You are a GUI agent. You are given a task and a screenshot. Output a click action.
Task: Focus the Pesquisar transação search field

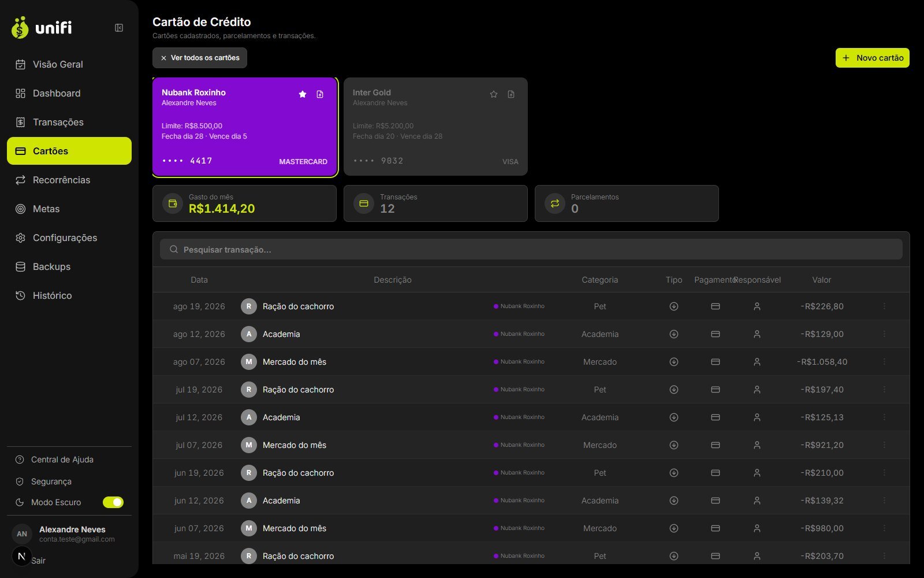531,250
